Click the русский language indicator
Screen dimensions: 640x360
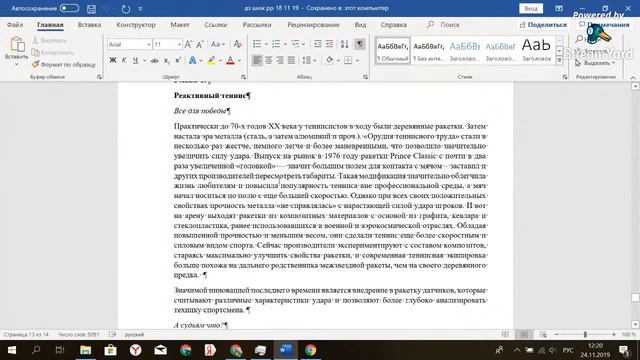[134, 334]
